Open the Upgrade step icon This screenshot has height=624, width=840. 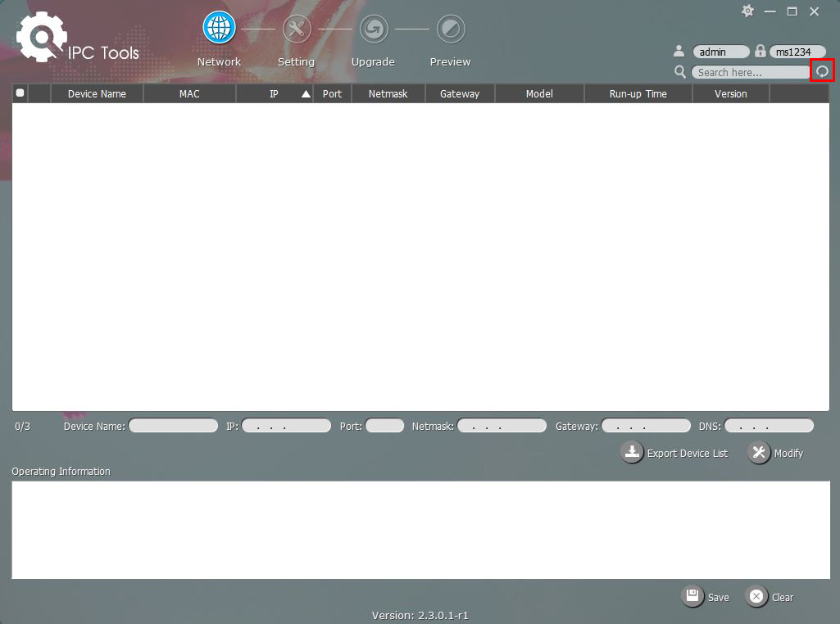click(374, 29)
